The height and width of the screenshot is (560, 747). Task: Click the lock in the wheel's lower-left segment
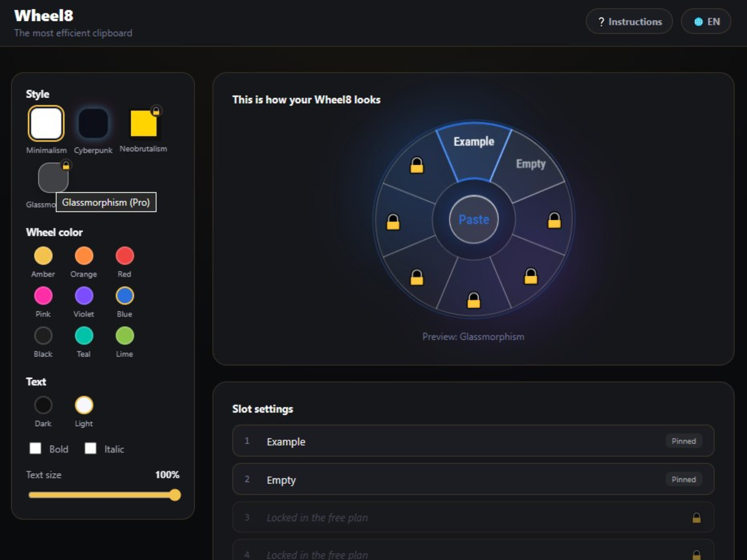[x=417, y=277]
